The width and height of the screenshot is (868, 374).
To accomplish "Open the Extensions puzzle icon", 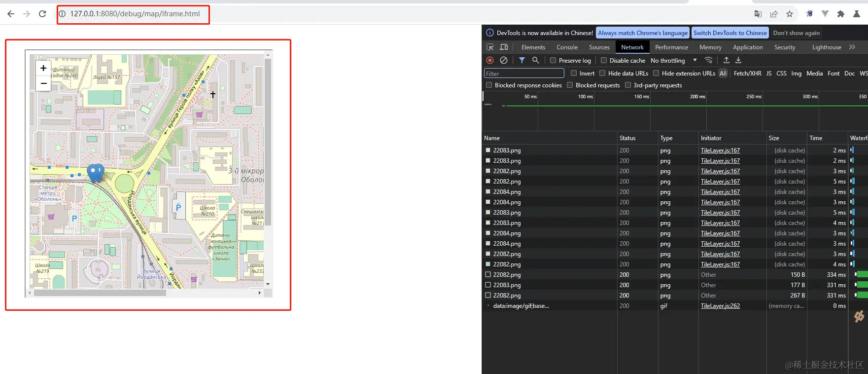I will (841, 14).
